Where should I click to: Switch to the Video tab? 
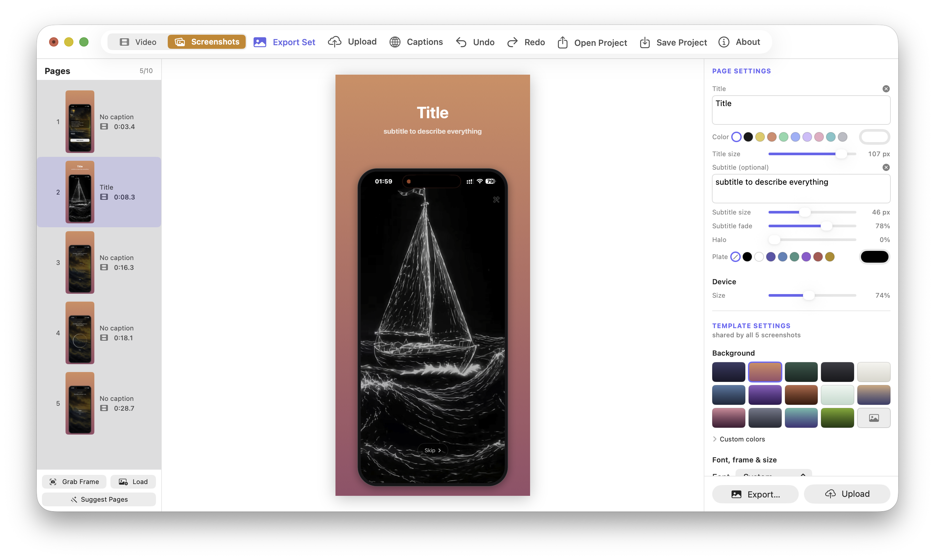pyautogui.click(x=138, y=42)
